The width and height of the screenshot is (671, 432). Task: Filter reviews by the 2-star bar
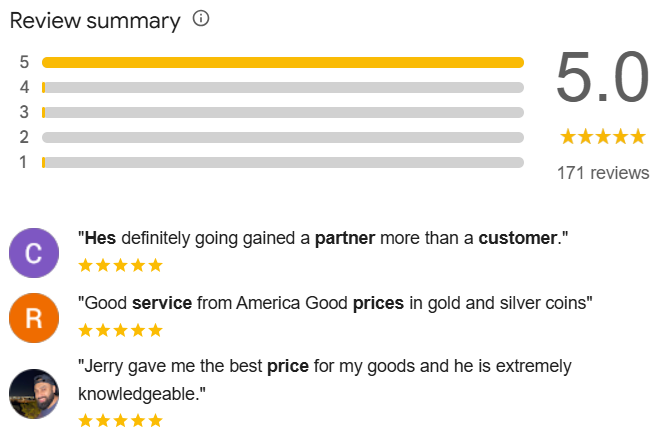[x=283, y=137]
